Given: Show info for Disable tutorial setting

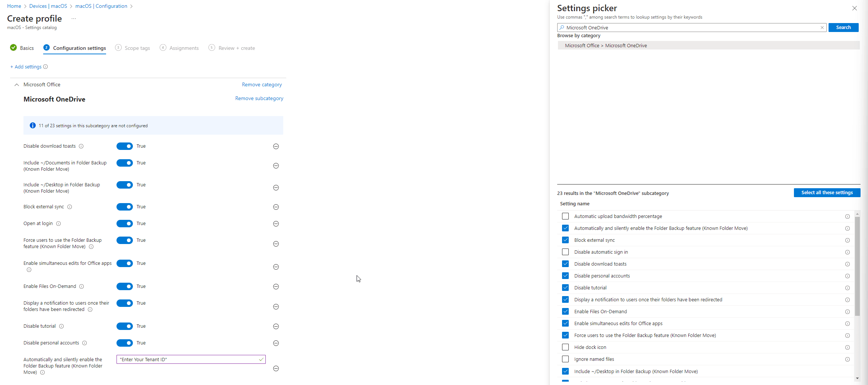Looking at the screenshot, I should point(61,326).
